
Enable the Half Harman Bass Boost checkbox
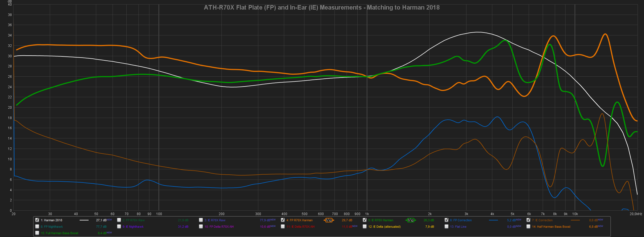pos(528,226)
